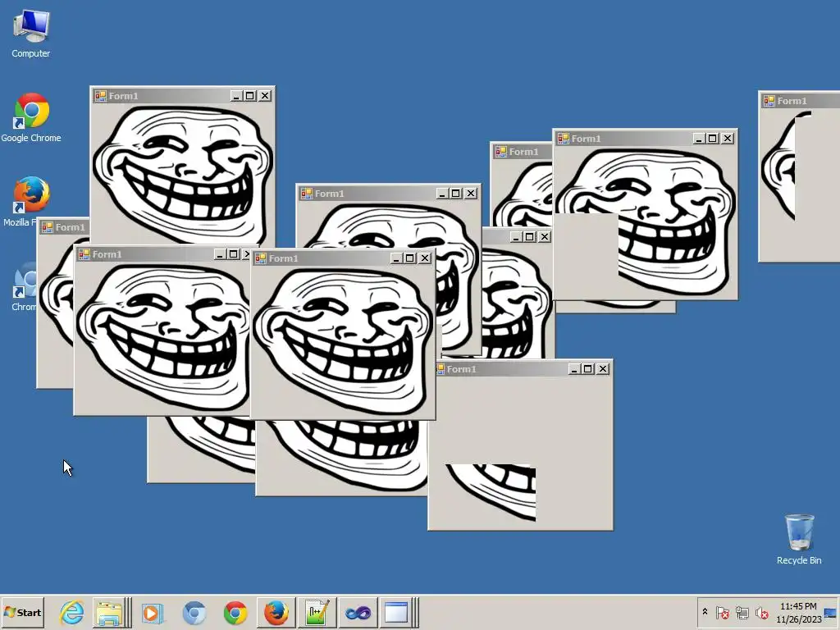Screen dimensions: 840x630
Task: Click the icon of Form1 tucked behind the gray-square window
Action: point(501,152)
